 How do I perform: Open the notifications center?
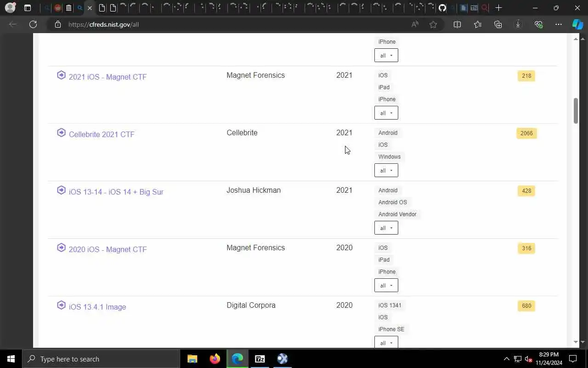pyautogui.click(x=573, y=359)
